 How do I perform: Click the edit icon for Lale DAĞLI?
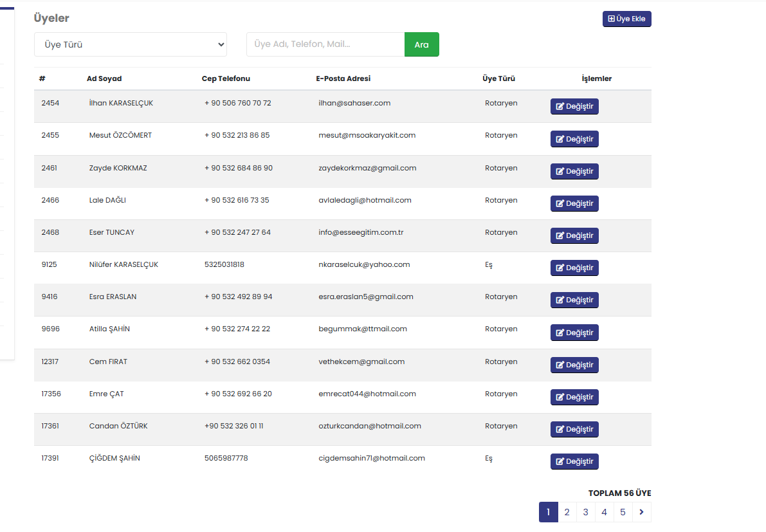(x=560, y=204)
